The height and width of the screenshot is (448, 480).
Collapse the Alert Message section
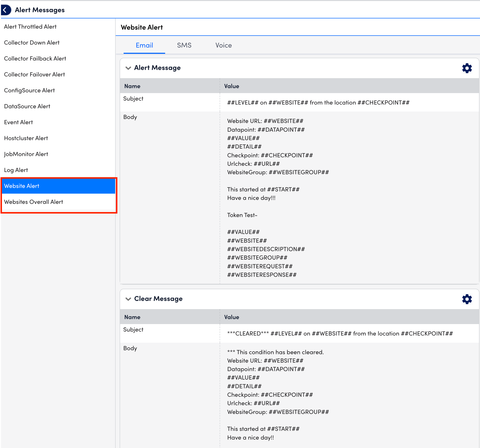128,68
